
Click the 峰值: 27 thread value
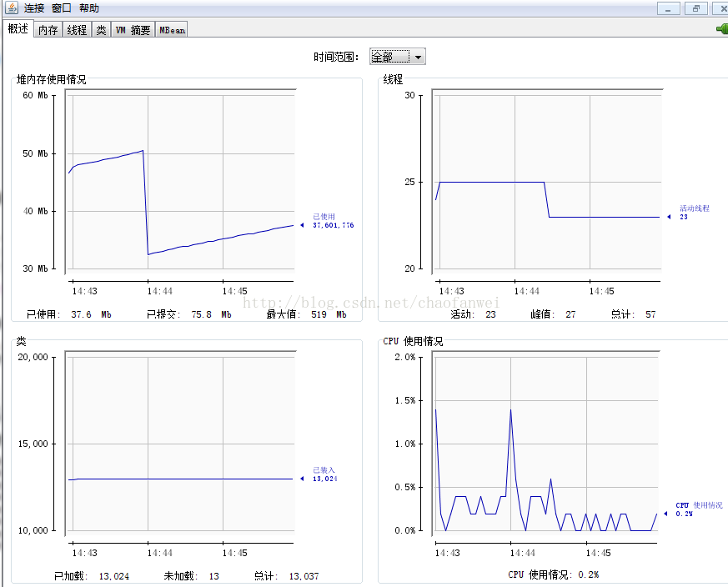[554, 314]
